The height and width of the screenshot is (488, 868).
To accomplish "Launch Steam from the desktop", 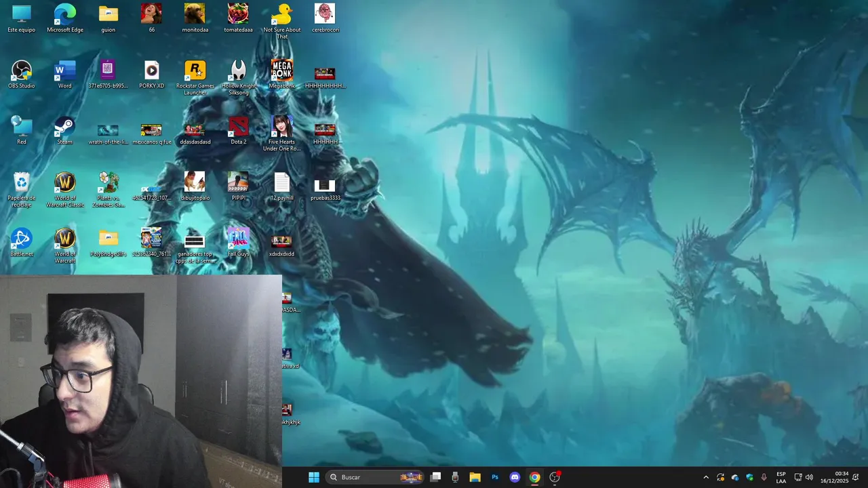I will click(64, 131).
